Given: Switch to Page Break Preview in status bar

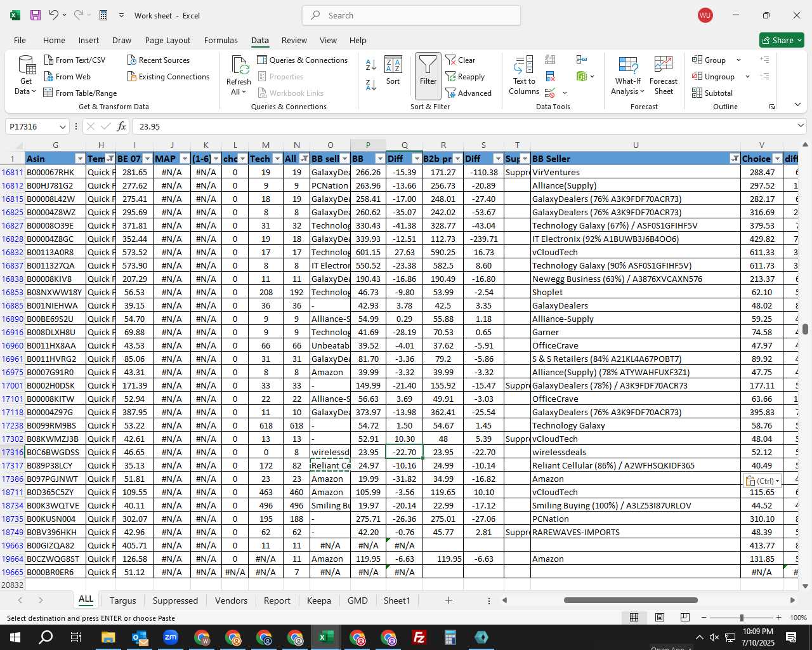Looking at the screenshot, I should 685,617.
